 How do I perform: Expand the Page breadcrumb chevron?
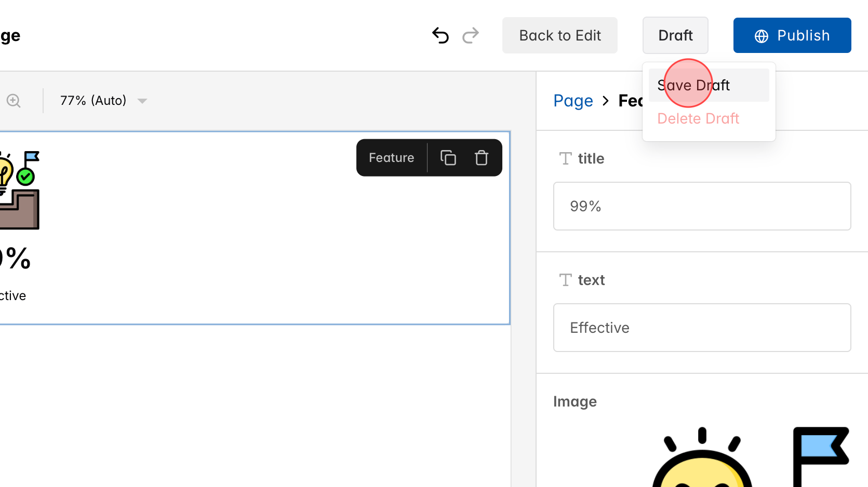click(x=606, y=101)
